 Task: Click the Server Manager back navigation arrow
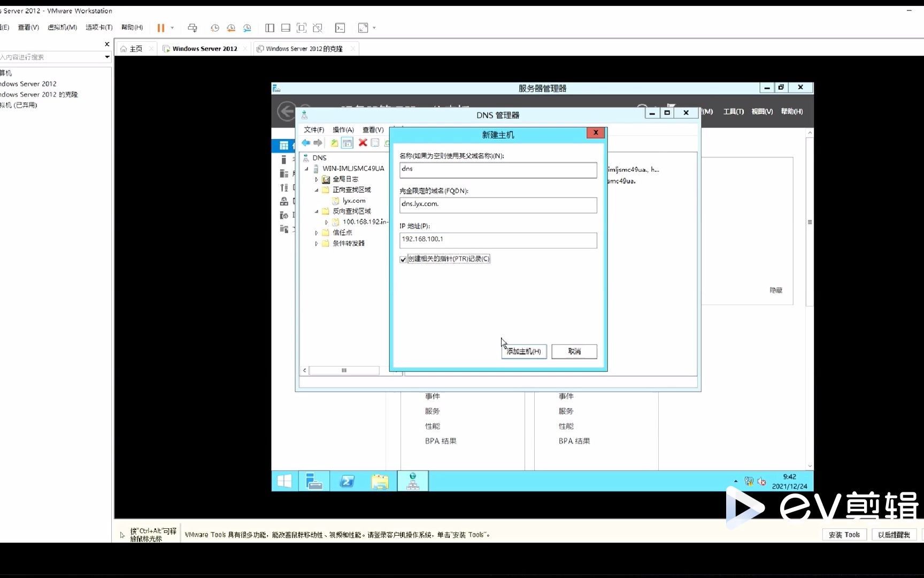[287, 111]
